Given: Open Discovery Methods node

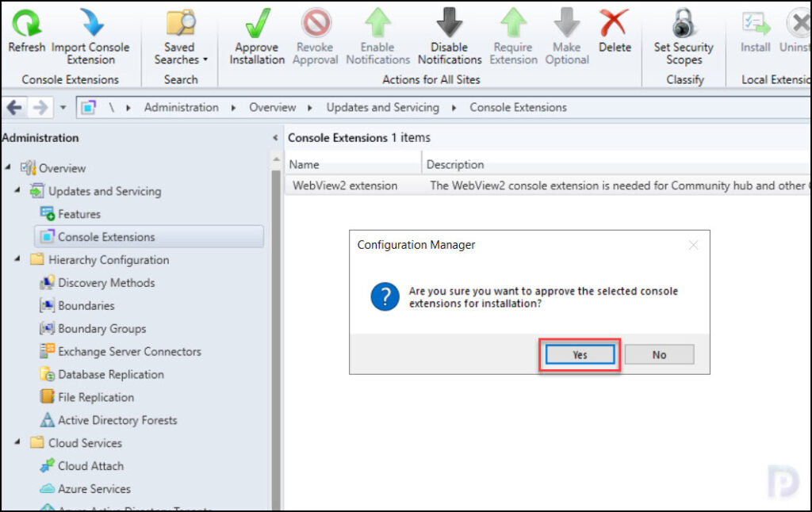Looking at the screenshot, I should 106,283.
